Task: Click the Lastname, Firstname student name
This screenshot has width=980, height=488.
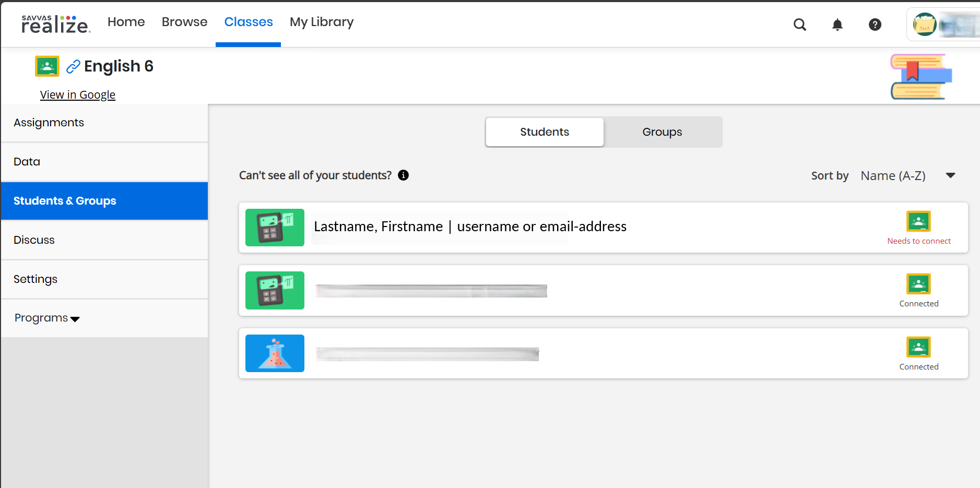Action: click(378, 227)
